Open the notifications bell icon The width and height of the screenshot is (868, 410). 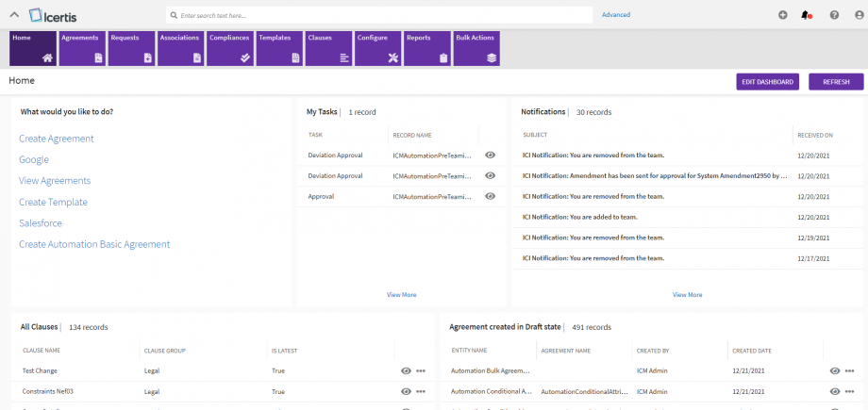(806, 15)
